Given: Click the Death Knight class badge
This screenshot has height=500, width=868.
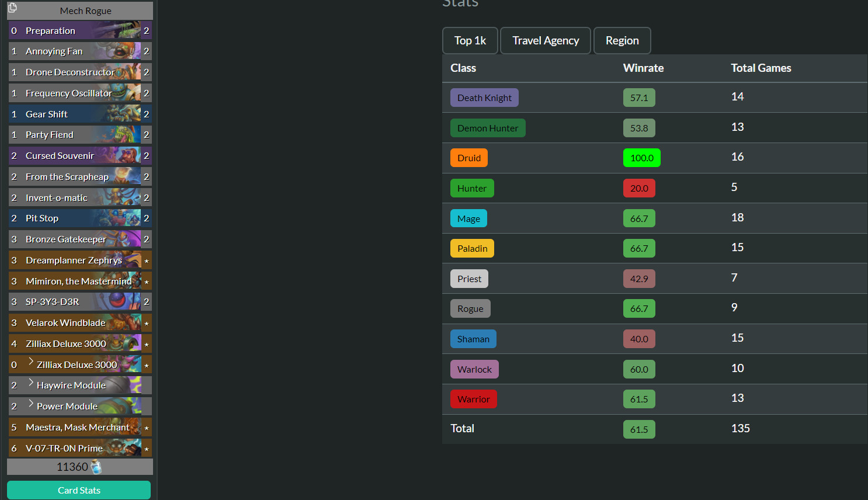Looking at the screenshot, I should [x=484, y=98].
